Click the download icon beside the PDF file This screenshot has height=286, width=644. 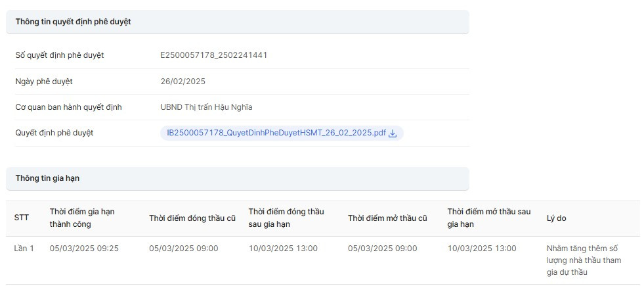(393, 133)
